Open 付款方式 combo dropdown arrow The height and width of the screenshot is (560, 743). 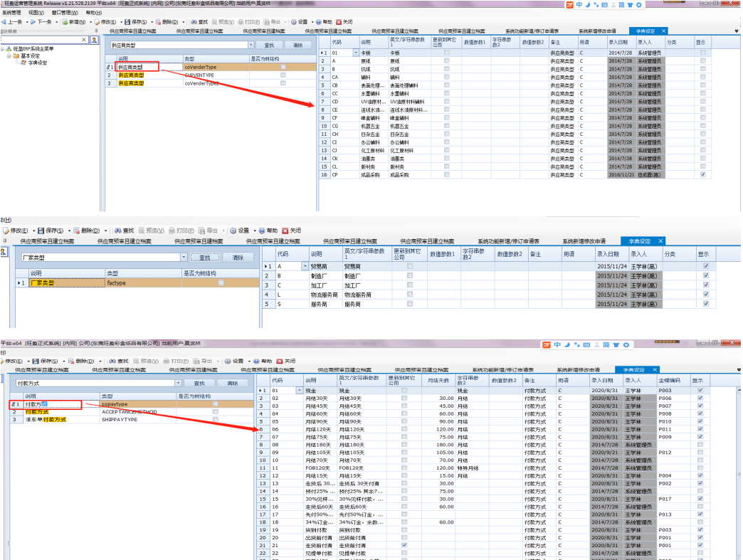(x=178, y=384)
